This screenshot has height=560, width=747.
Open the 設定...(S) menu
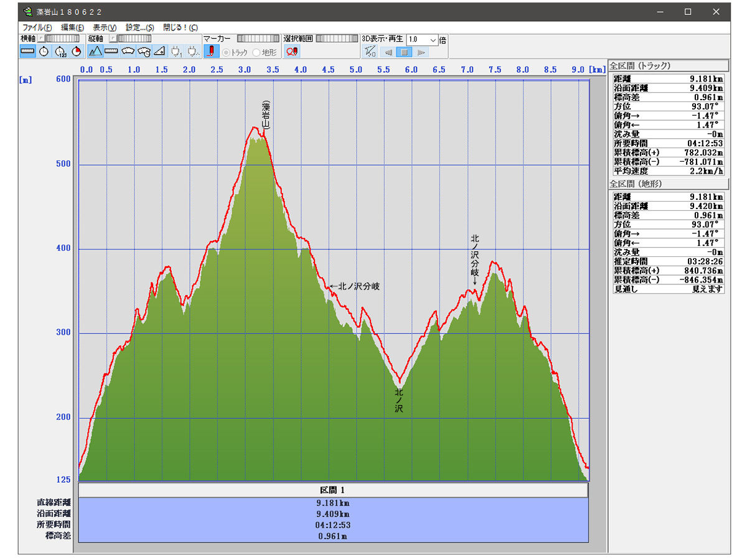tap(139, 27)
